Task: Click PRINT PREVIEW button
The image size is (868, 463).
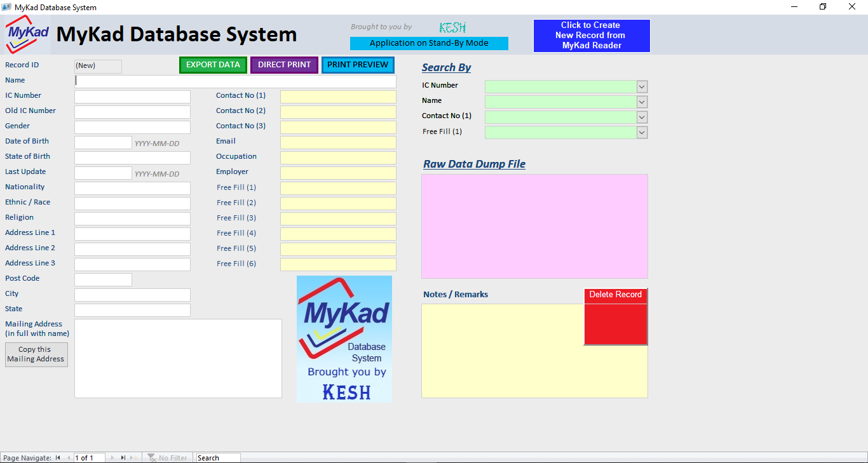Action: point(358,65)
